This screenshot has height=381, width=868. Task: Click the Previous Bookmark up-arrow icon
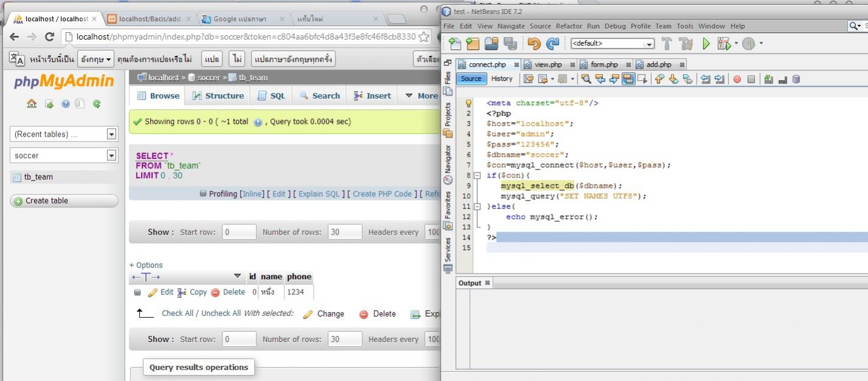660,79
